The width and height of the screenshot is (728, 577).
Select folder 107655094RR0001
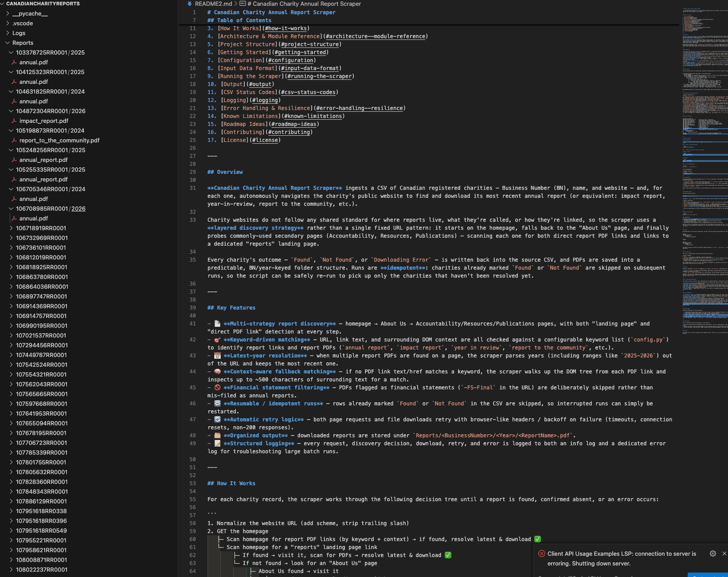pos(42,424)
